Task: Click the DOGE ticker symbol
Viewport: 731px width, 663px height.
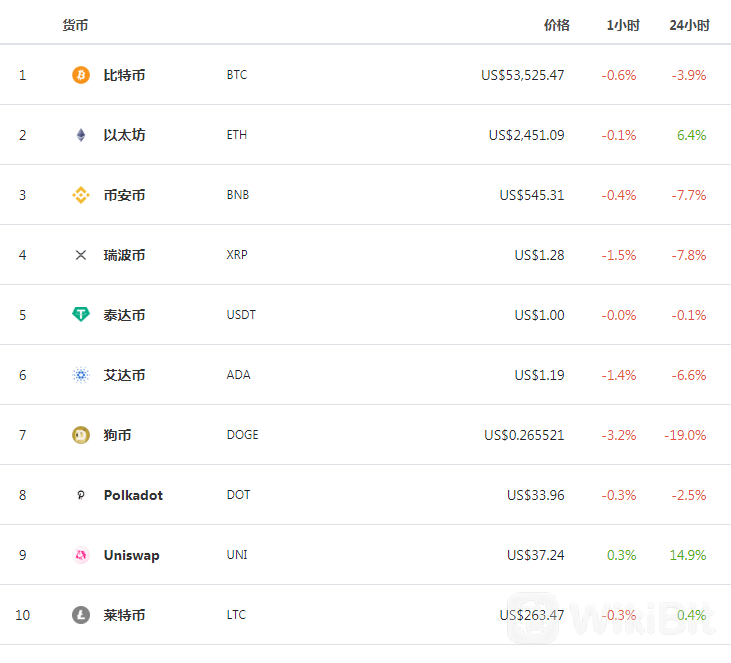Action: tap(242, 435)
